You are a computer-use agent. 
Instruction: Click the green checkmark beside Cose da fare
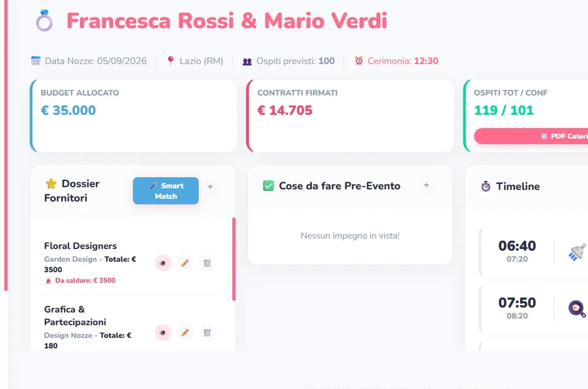pyautogui.click(x=269, y=186)
